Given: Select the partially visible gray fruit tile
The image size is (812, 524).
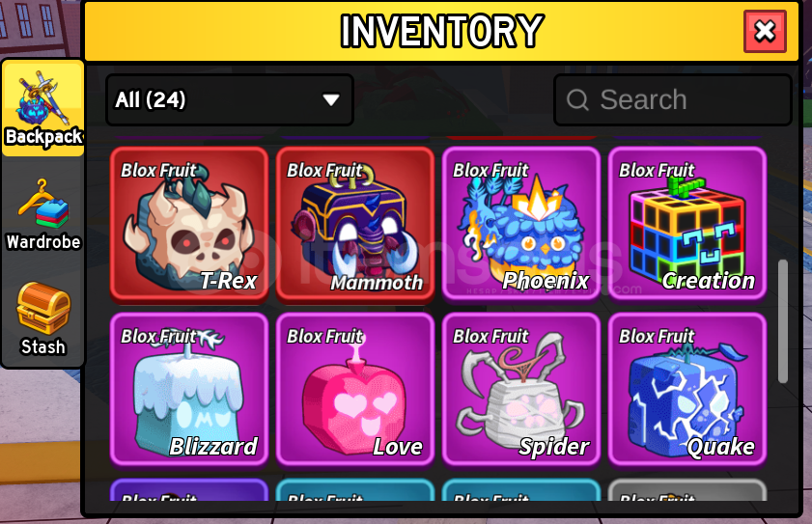Looking at the screenshot, I should [687, 490].
